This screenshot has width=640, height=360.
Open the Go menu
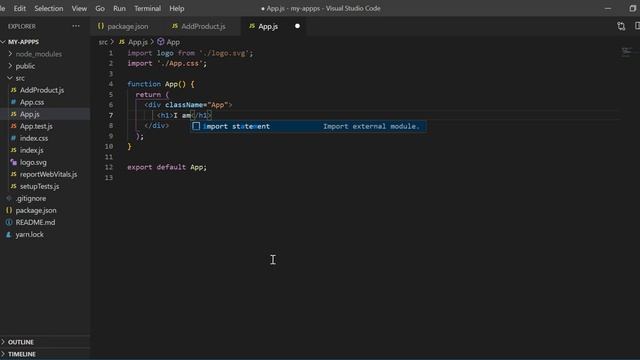pyautogui.click(x=100, y=8)
